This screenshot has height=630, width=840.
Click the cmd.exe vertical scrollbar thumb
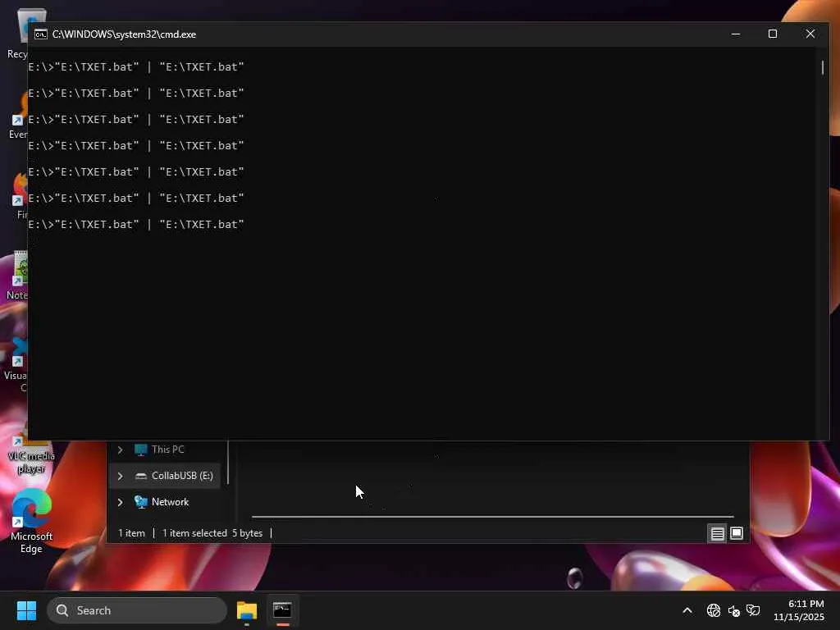[822, 67]
